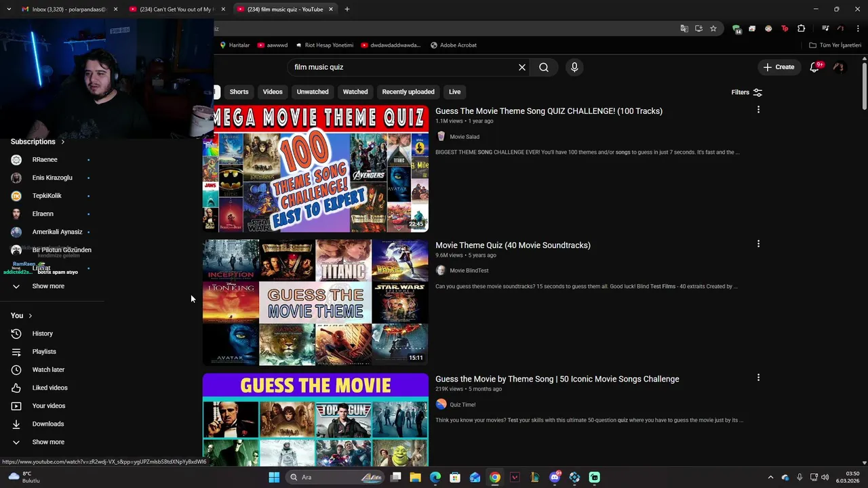Open Movie Theme Quiz (40 Soundtracks) title
Image resolution: width=868 pixels, height=488 pixels.
click(x=513, y=245)
